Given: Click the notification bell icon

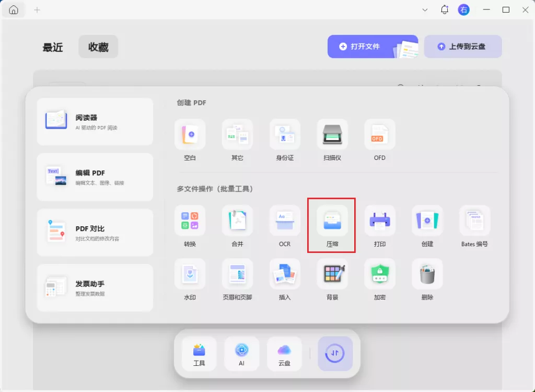Looking at the screenshot, I should click(x=445, y=10).
